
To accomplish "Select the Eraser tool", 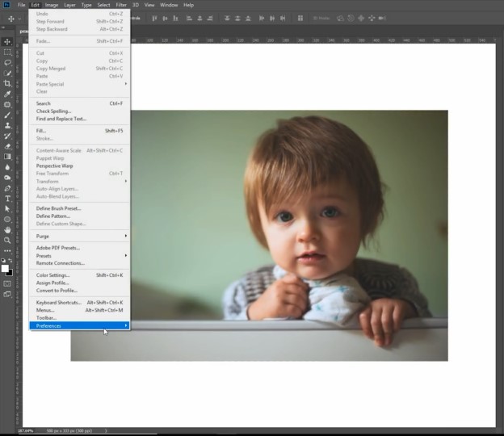I will pos(7,146).
